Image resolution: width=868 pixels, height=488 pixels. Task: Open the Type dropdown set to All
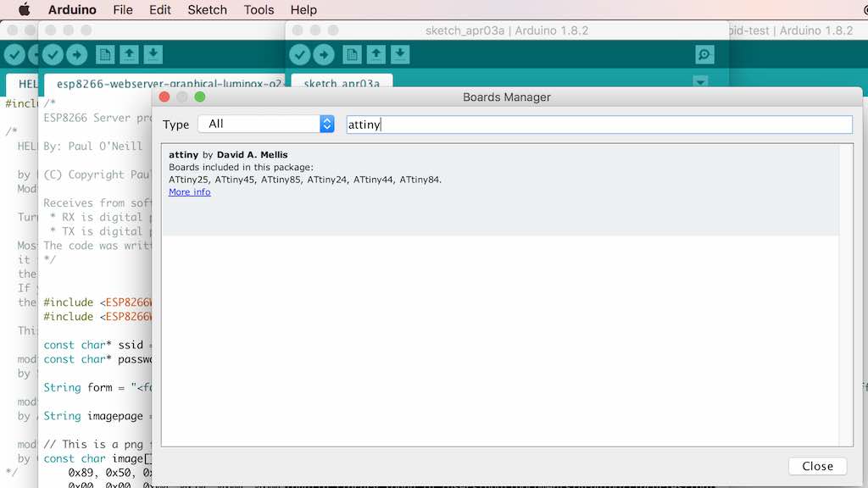pos(266,124)
